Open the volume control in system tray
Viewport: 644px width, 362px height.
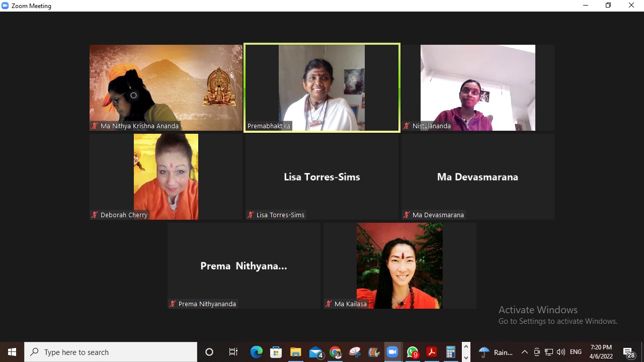[561, 352]
